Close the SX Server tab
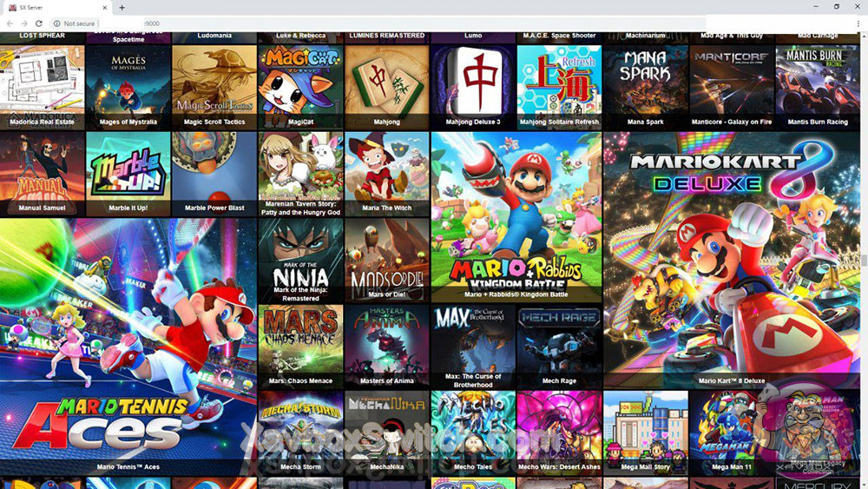Screen dimensions: 868x489 (x=105, y=8)
